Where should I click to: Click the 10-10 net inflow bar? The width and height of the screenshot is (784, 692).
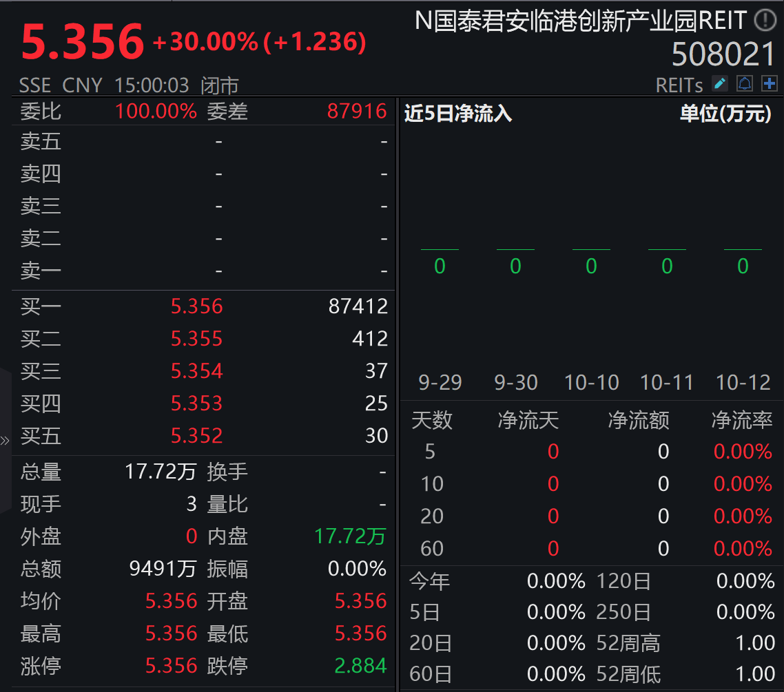pyautogui.click(x=591, y=249)
